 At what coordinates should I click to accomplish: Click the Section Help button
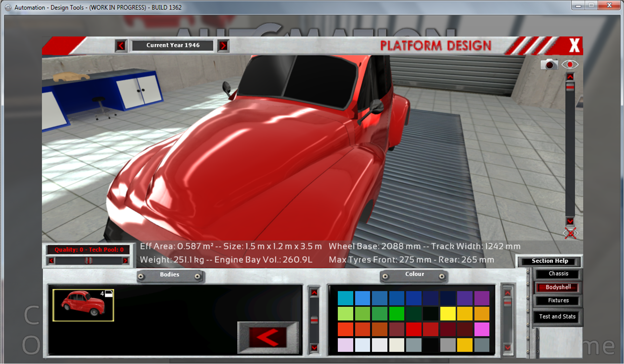[x=549, y=261]
